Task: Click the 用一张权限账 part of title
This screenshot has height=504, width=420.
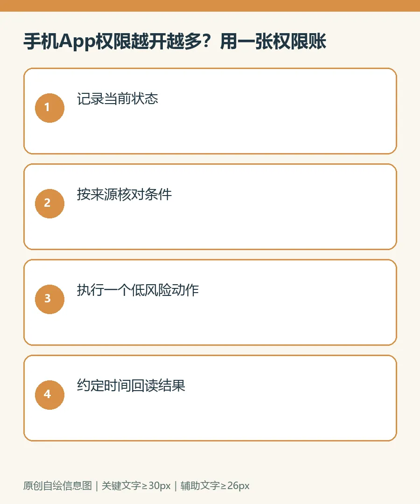Action: [x=273, y=41]
